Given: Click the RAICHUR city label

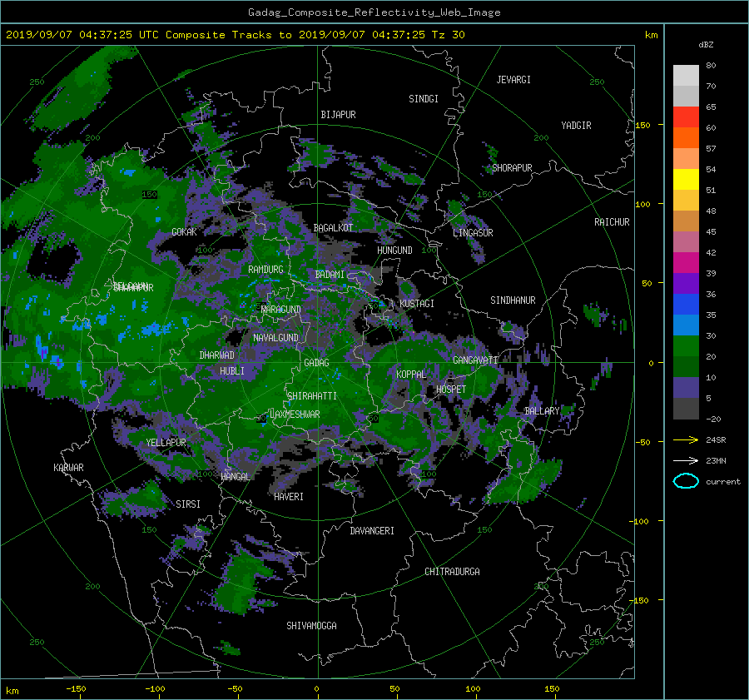Looking at the screenshot, I should (612, 222).
